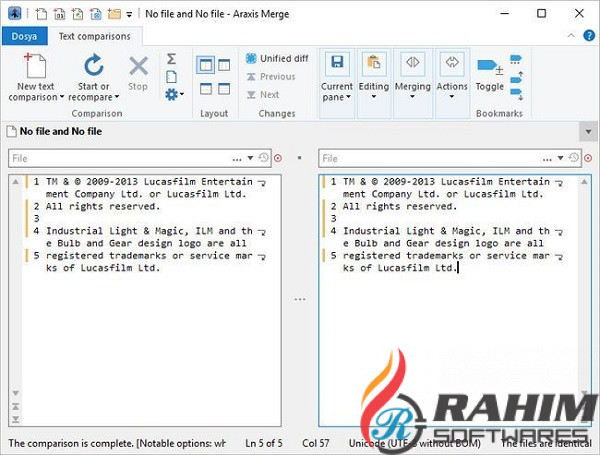Click the left pane scroll up arrow
Screen dimensions: 600x455
(15, 182)
